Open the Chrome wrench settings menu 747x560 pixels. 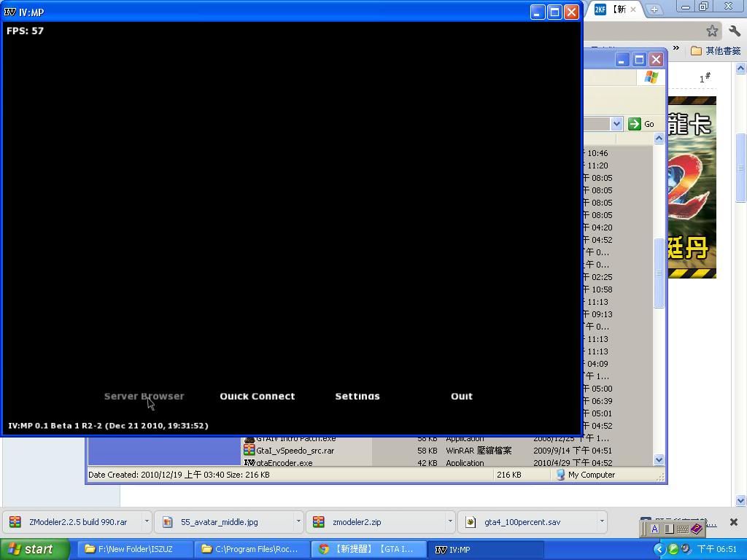[x=734, y=31]
